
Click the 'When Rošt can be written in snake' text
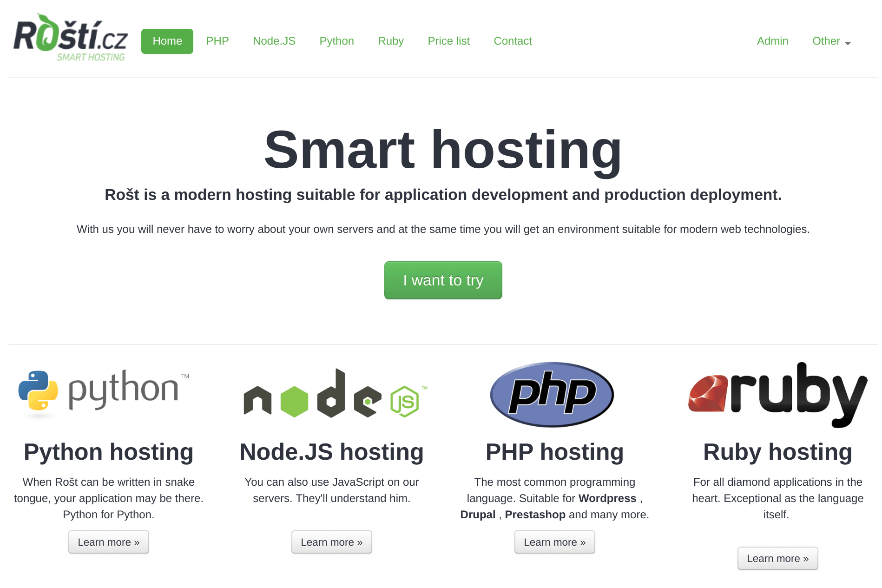109,498
